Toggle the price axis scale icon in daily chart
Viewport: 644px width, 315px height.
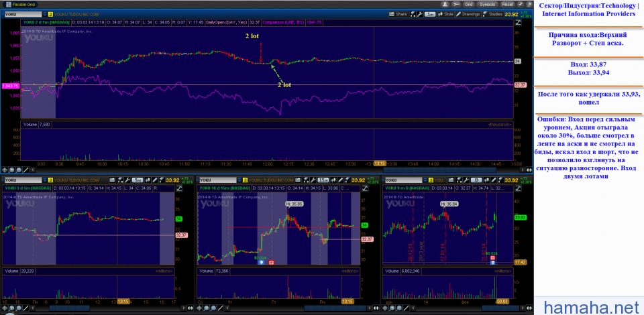coord(518,188)
